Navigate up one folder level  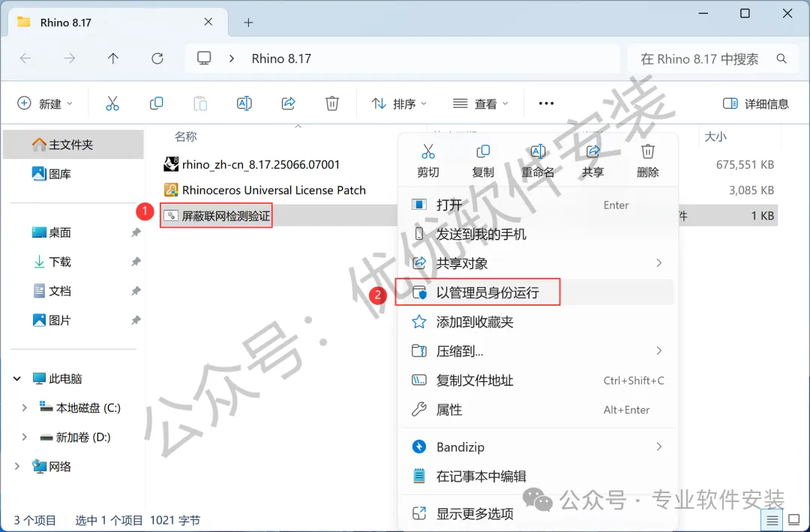point(113,59)
